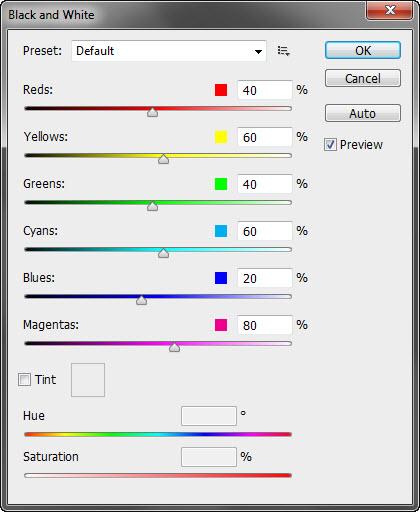Click the Blues slider thumb handle
This screenshot has width=420, height=512.
[142, 300]
